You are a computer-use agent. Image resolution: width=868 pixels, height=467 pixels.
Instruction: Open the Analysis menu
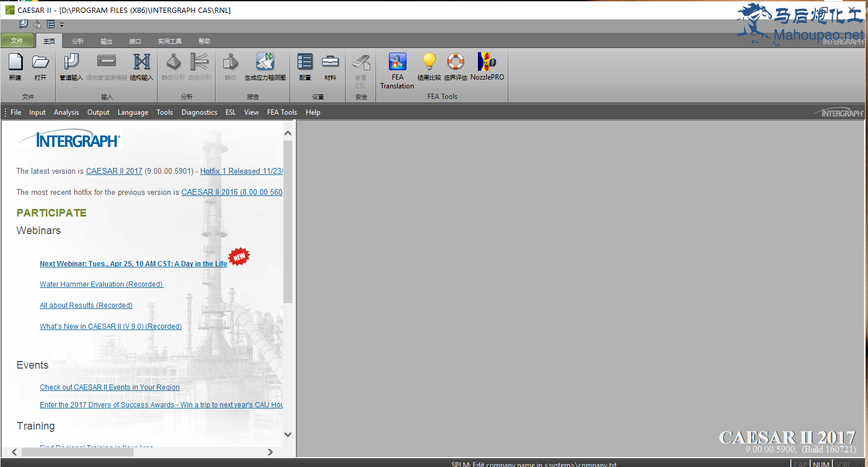tap(66, 112)
